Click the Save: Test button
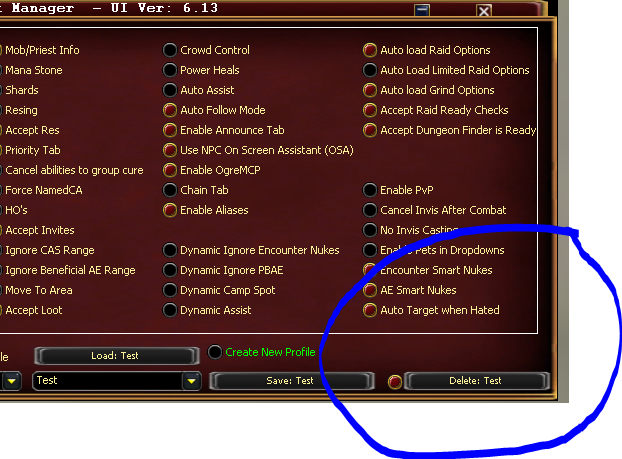The image size is (622, 459). 291,381
